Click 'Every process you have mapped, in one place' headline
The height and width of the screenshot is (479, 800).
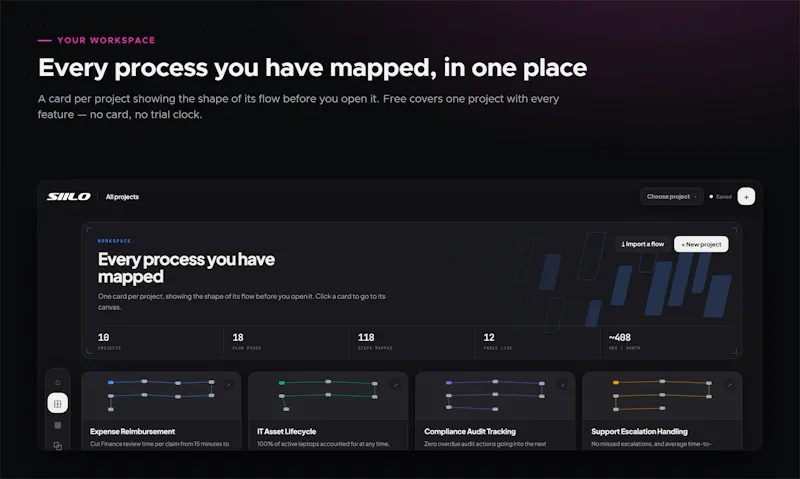tap(312, 68)
